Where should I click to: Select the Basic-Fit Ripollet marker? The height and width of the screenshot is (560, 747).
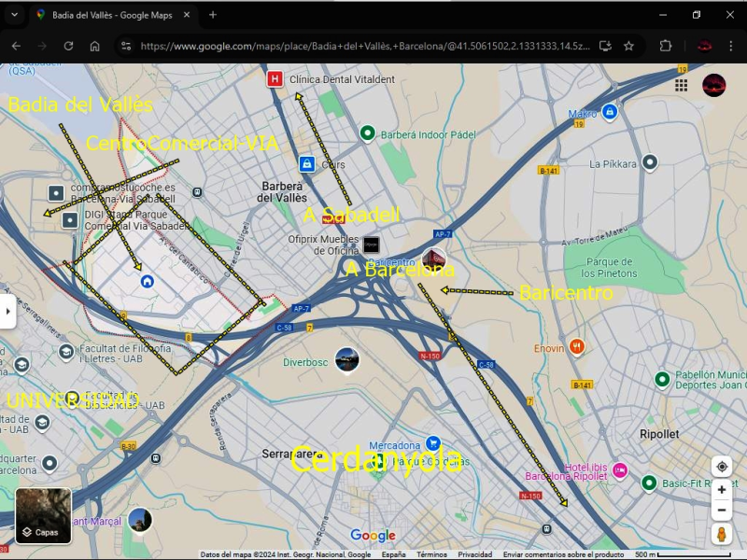(649, 483)
